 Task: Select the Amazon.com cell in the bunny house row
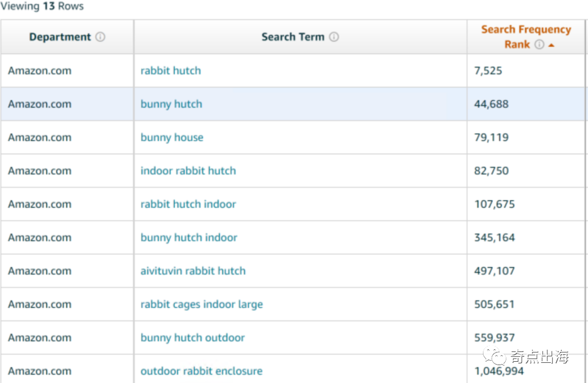pyautogui.click(x=40, y=138)
